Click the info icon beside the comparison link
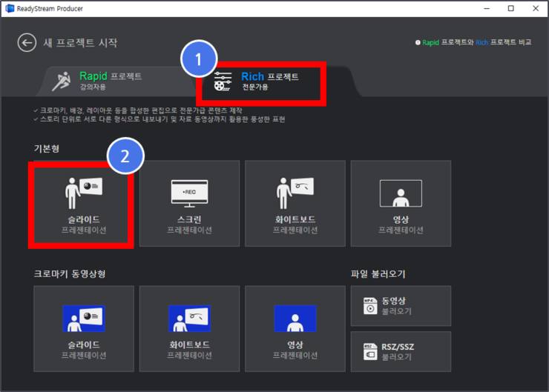The height and width of the screenshot is (392, 549). (x=418, y=43)
